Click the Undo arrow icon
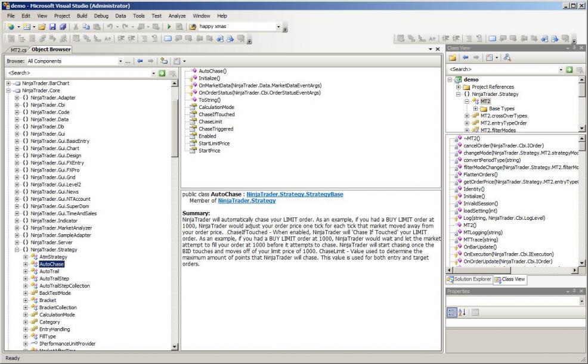 (x=110, y=27)
